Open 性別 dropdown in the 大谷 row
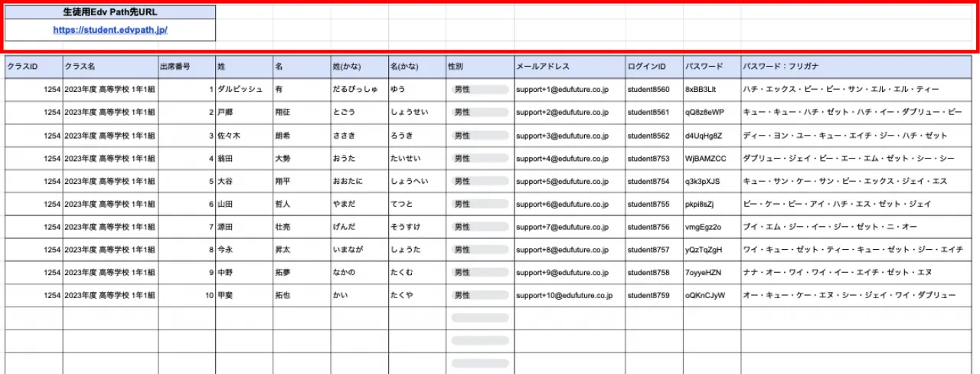The image size is (980, 374). coord(480,182)
